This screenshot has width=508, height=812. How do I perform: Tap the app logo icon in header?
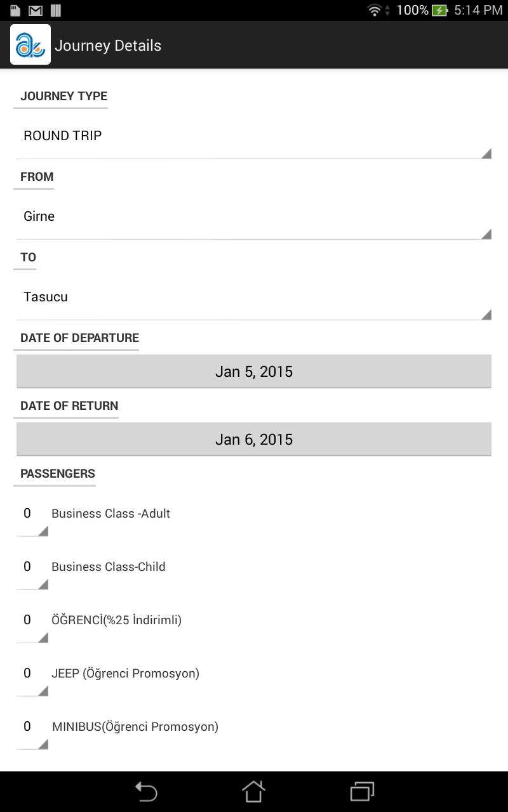pos(30,45)
